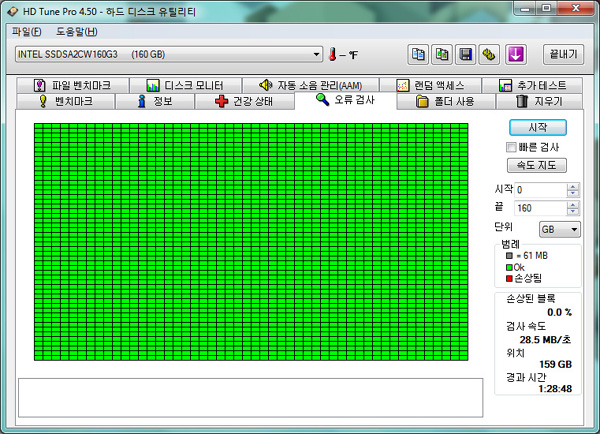This screenshot has height=434, width=600.
Task: Decrease the 시작 value with down arrow
Action: pos(573,193)
